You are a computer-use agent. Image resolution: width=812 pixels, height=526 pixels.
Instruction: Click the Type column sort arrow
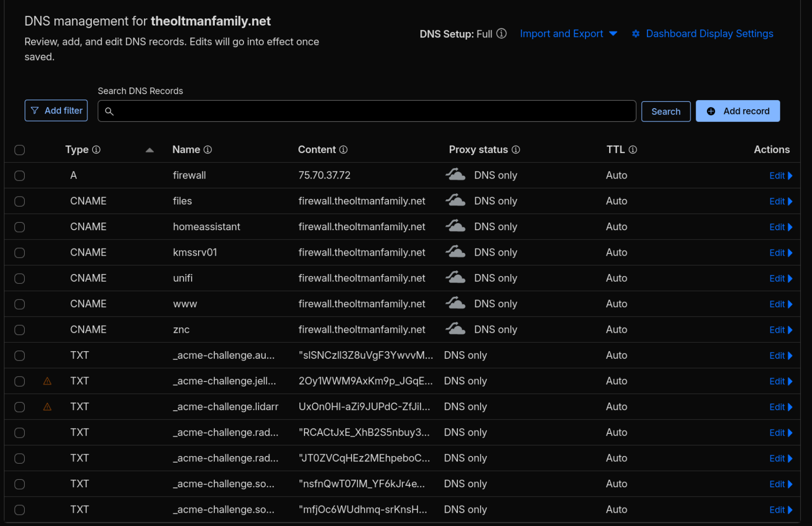[149, 150]
